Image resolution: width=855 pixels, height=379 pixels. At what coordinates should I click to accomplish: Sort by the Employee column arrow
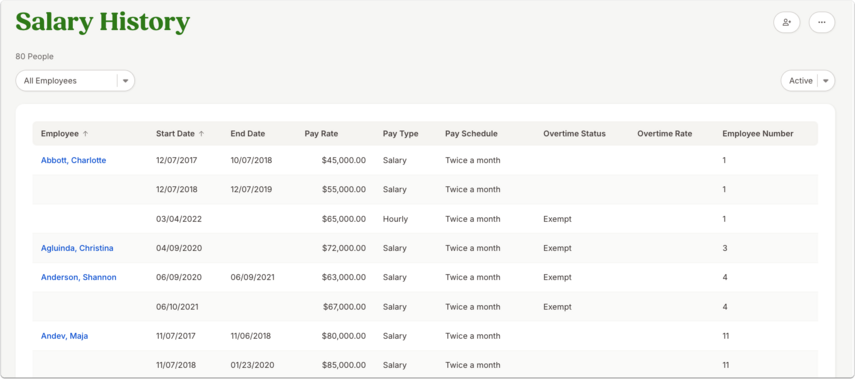coord(85,134)
